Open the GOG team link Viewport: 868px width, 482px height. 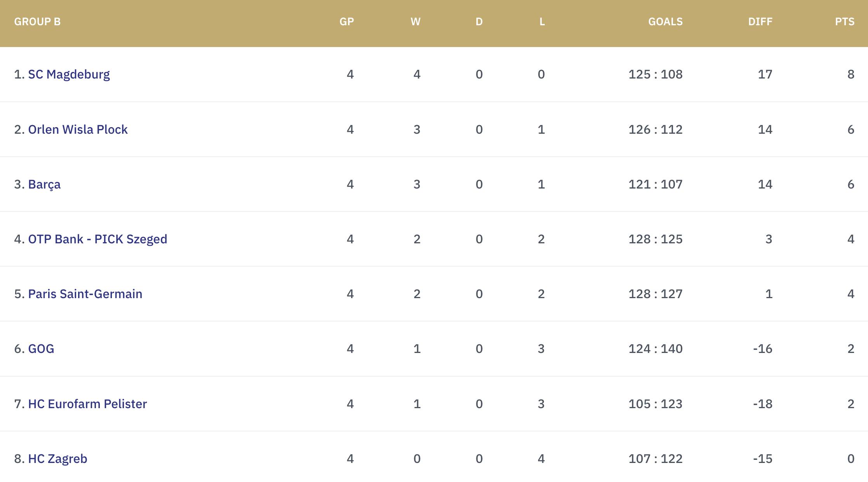click(x=41, y=349)
